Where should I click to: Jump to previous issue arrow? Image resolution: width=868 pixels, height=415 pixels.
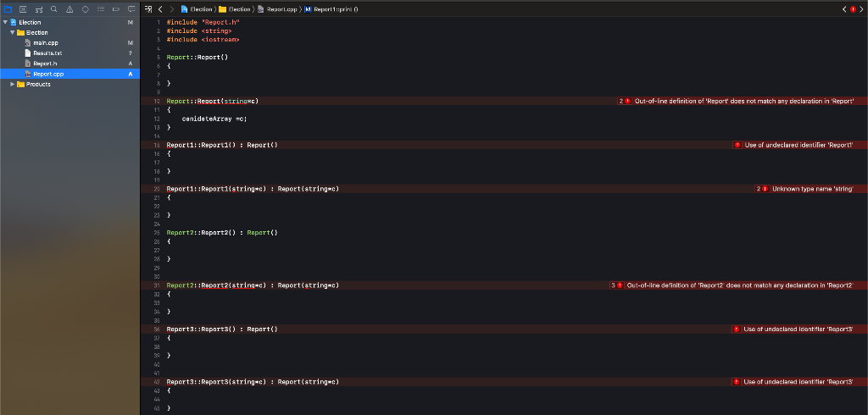(x=844, y=8)
